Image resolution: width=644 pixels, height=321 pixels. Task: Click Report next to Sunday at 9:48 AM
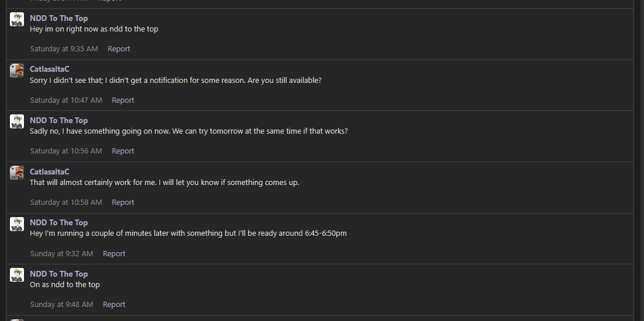tap(114, 305)
